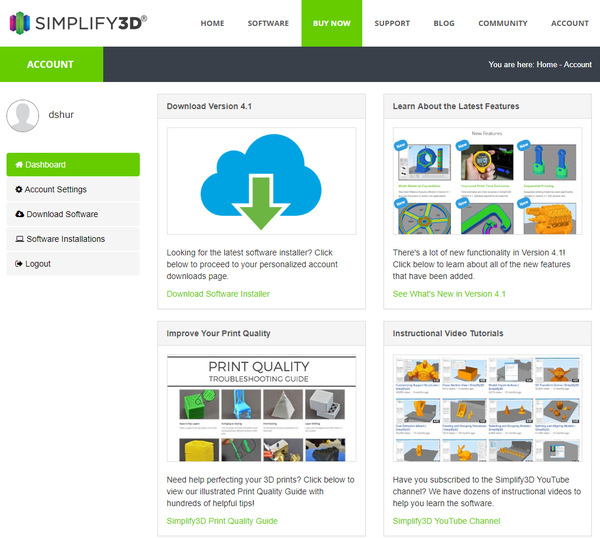
Task: Open the Software menu in navigation
Action: 268,23
